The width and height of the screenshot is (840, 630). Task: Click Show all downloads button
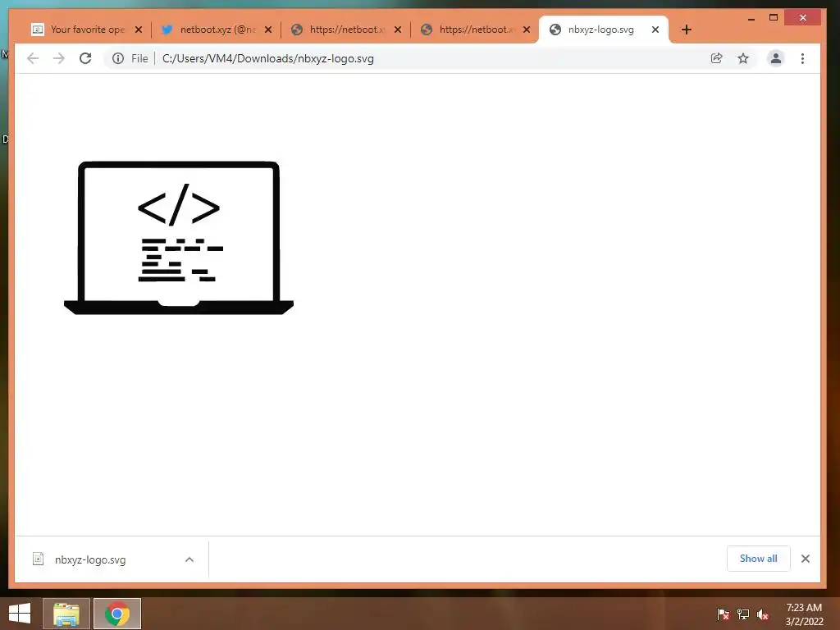point(758,558)
